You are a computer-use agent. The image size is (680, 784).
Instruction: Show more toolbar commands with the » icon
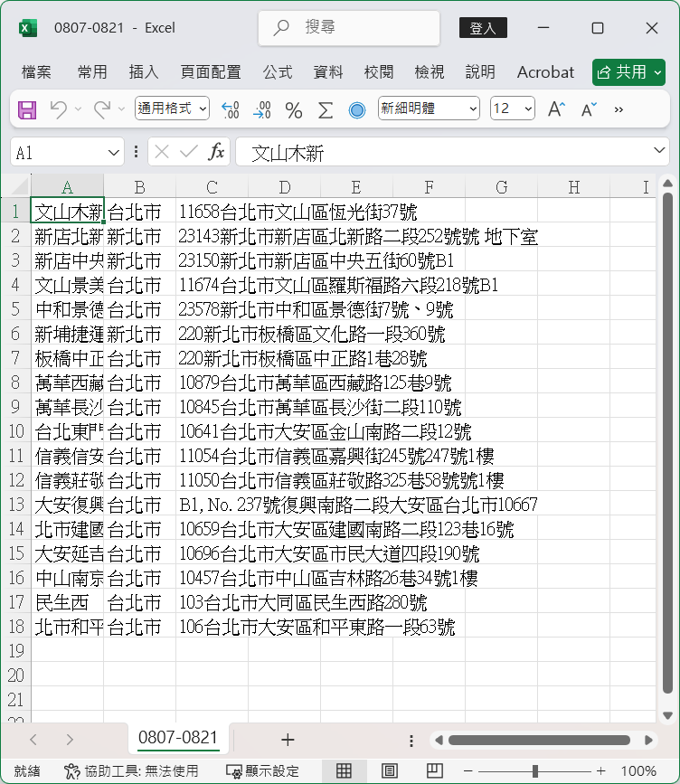(619, 109)
